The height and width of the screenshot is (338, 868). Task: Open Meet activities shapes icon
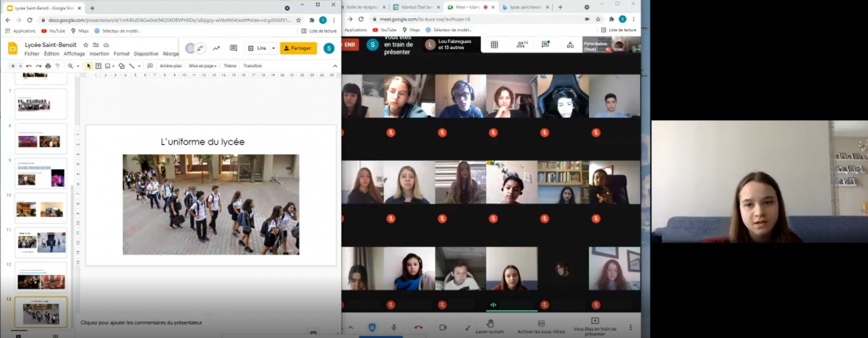[x=570, y=44]
